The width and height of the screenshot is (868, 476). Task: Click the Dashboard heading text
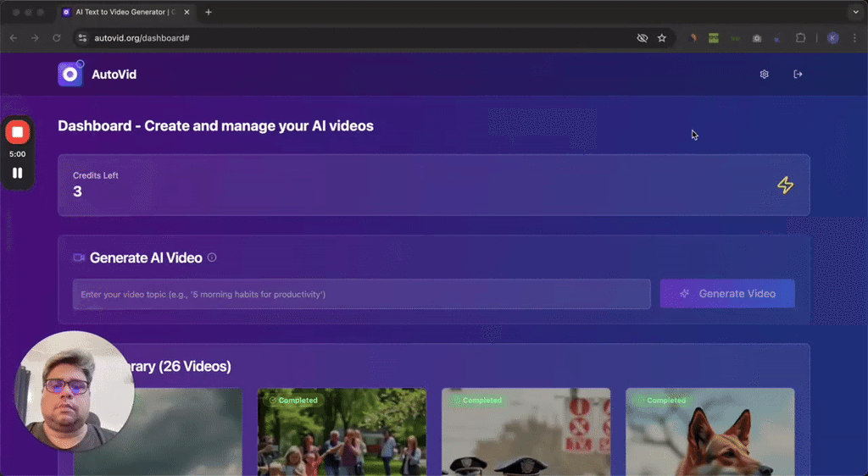point(216,126)
